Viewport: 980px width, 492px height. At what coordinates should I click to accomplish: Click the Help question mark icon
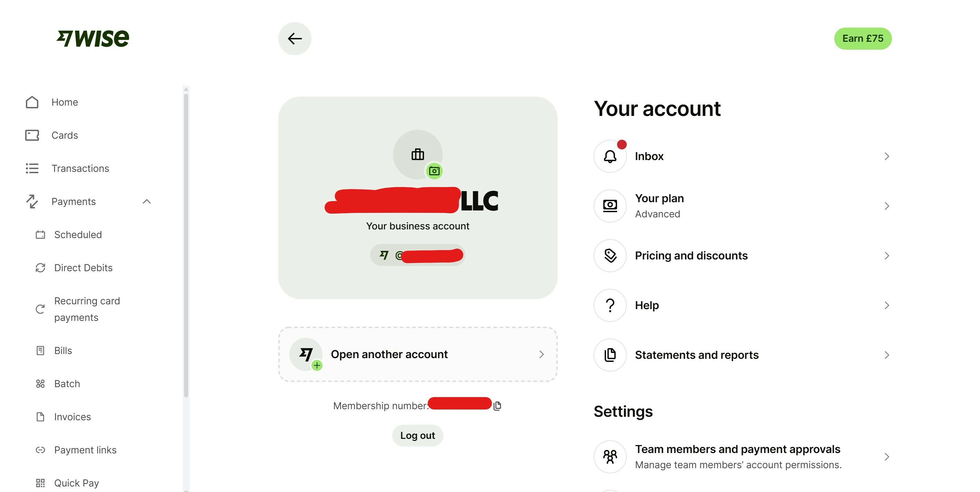(610, 305)
